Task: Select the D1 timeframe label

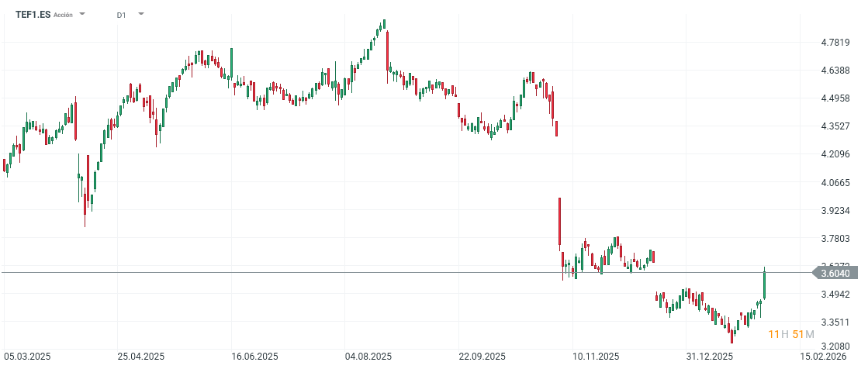Action: [x=122, y=15]
